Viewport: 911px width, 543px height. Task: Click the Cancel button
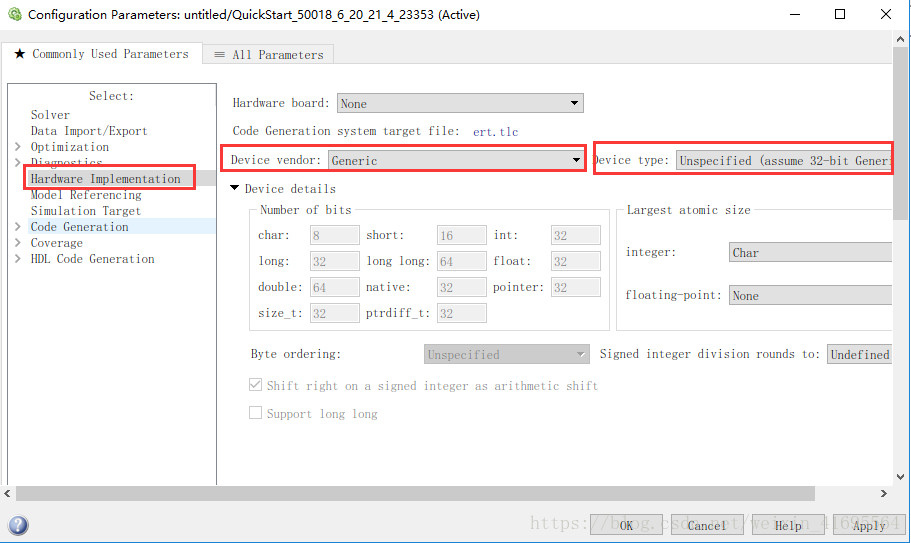click(706, 525)
